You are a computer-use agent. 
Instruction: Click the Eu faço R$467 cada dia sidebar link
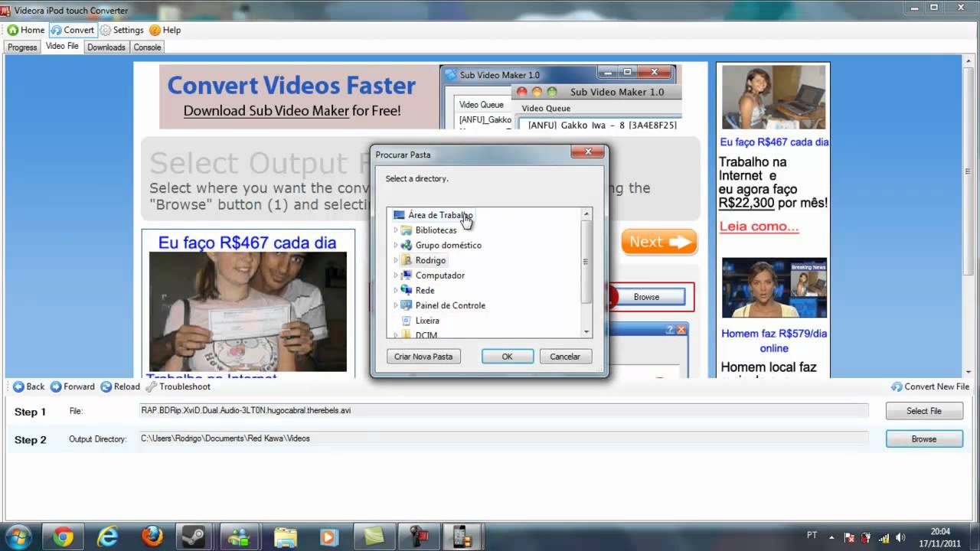774,142
